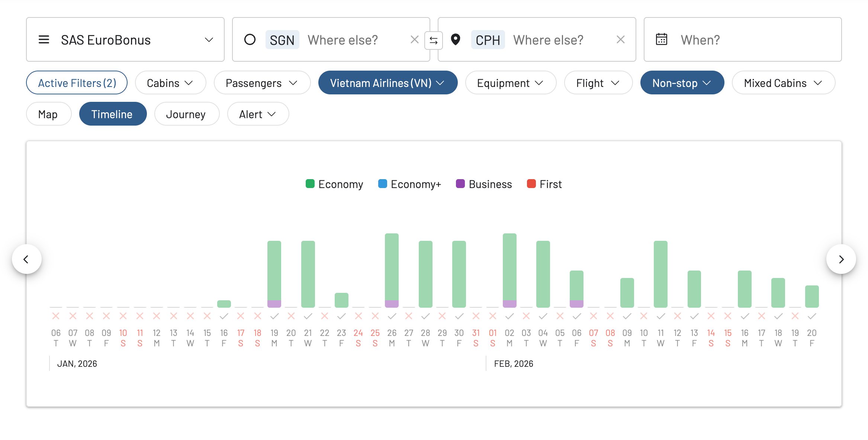The image size is (868, 440).
Task: Clear the SGN origin field
Action: (414, 39)
